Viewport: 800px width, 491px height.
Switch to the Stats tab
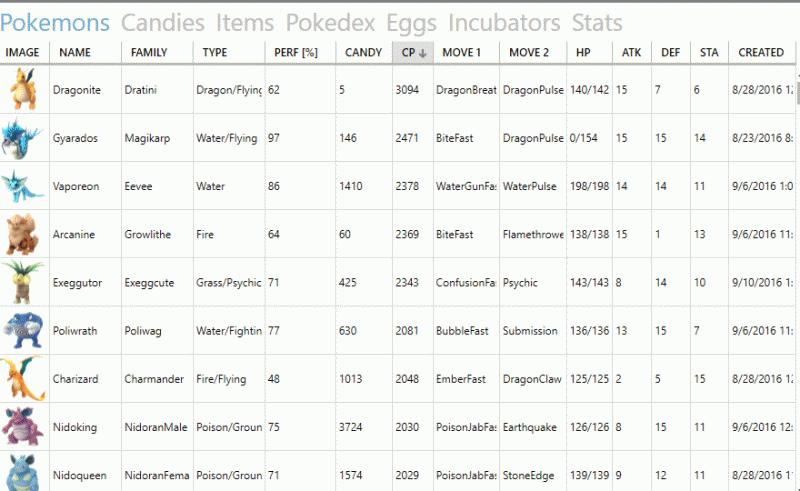tap(597, 22)
